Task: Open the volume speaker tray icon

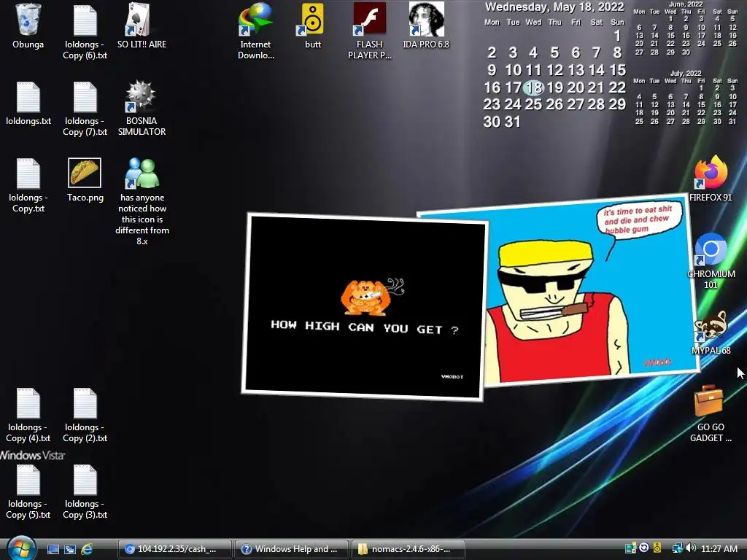Action: pos(691,548)
